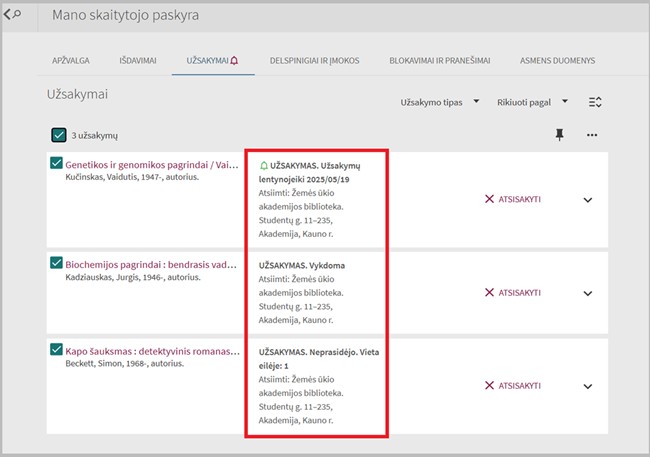Open the Delspinigiai ir įmokos tab
Viewport: 650px width, 457px height.
point(314,61)
